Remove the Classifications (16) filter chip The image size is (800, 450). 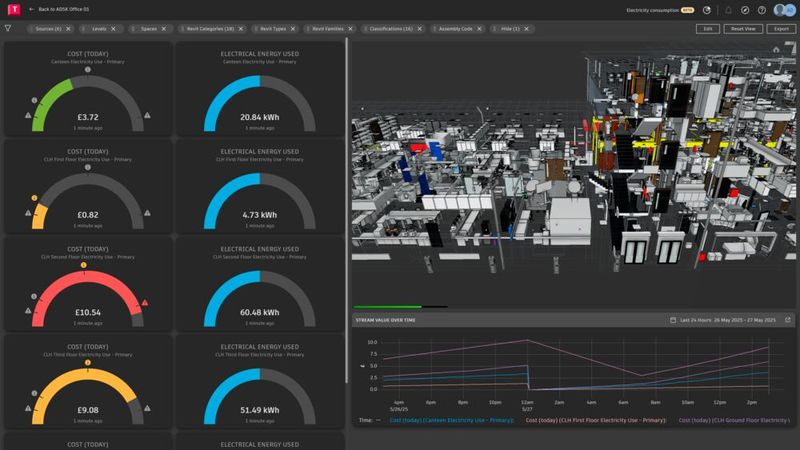pos(419,29)
